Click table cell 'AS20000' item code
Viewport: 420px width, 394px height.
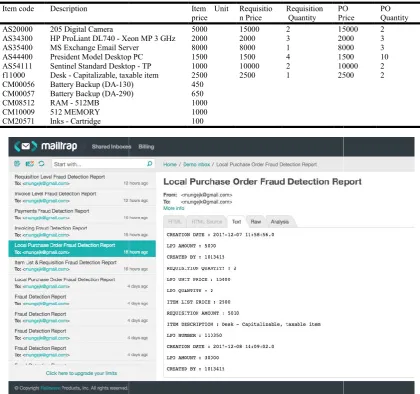click(x=18, y=29)
